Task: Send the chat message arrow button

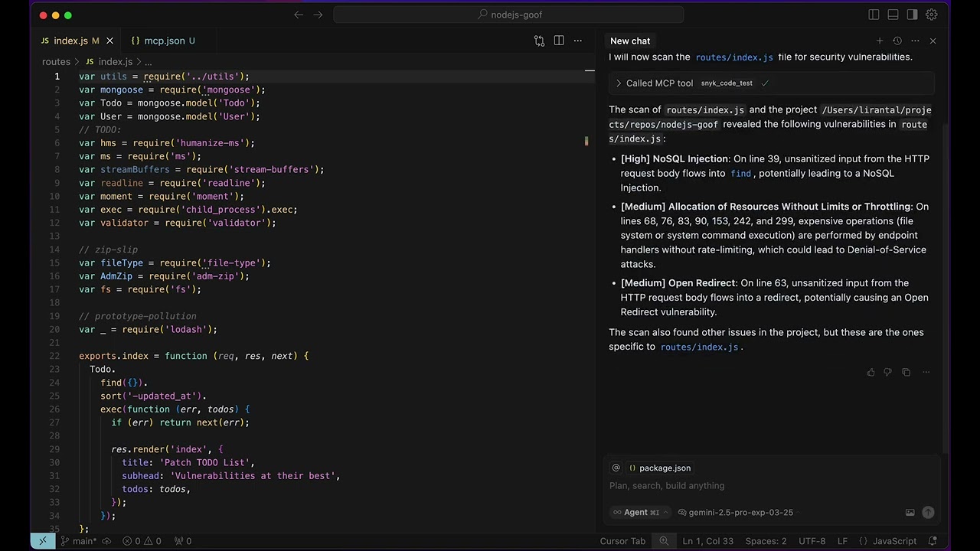Action: pyautogui.click(x=928, y=513)
